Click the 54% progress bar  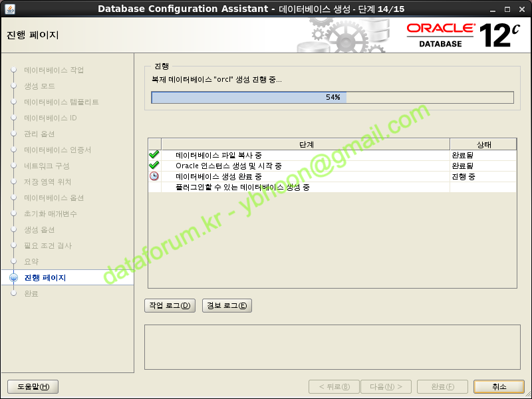pyautogui.click(x=332, y=98)
